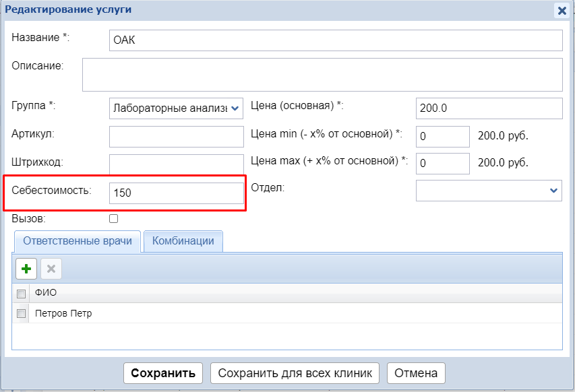Open the Отдел dropdown list
The height and width of the screenshot is (392, 575).
(553, 191)
